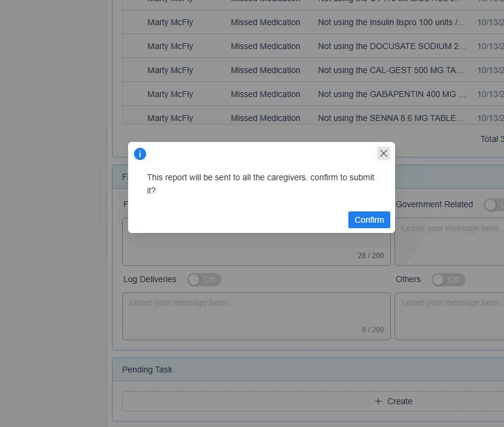Click the SENNA 8.6 MG TABLET description
Image resolution: width=504 pixels, height=427 pixels.
(x=391, y=118)
